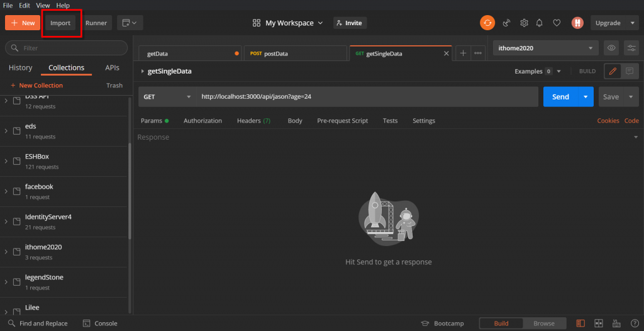Open Find and Replace
644x331 pixels.
click(x=38, y=323)
